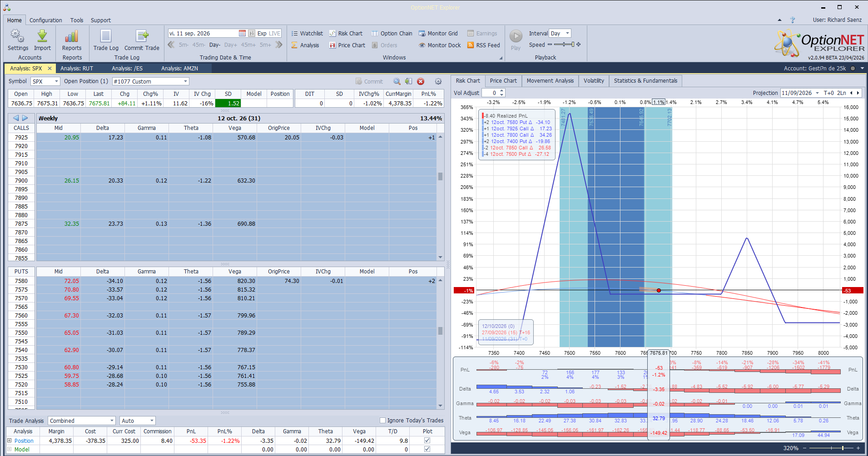Viewport: 868px width, 456px height.
Task: Click the Import download icon
Action: coord(42,40)
